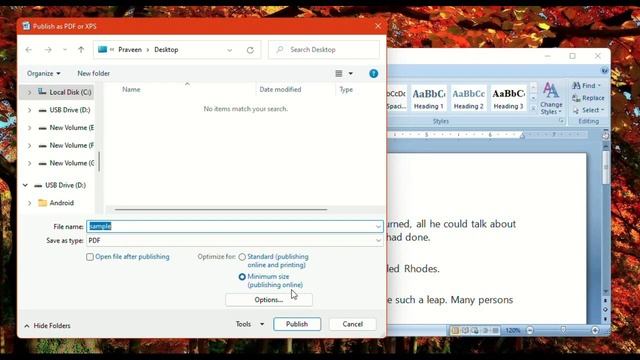Open File name history dropdown
This screenshot has height=360, width=640.
pyautogui.click(x=378, y=227)
